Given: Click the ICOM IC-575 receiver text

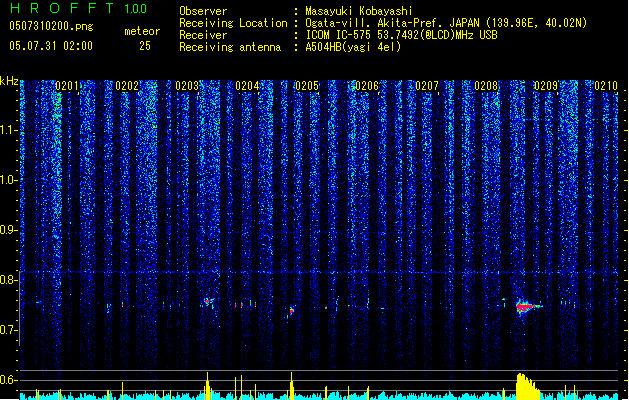Looking at the screenshot, I should pyautogui.click(x=401, y=35).
